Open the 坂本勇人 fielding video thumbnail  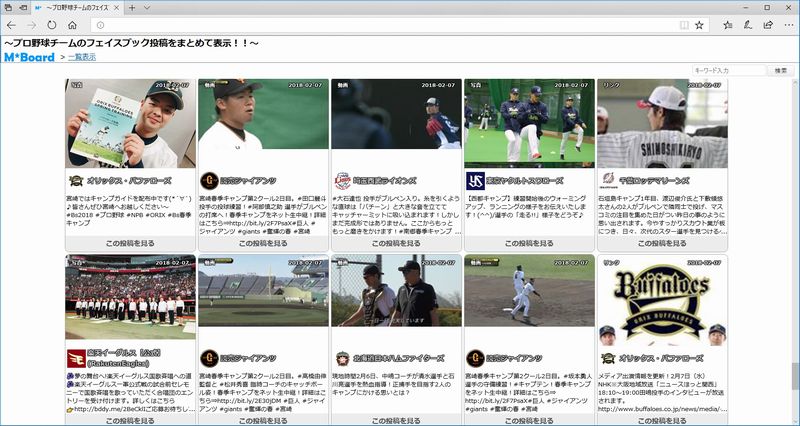(530, 291)
